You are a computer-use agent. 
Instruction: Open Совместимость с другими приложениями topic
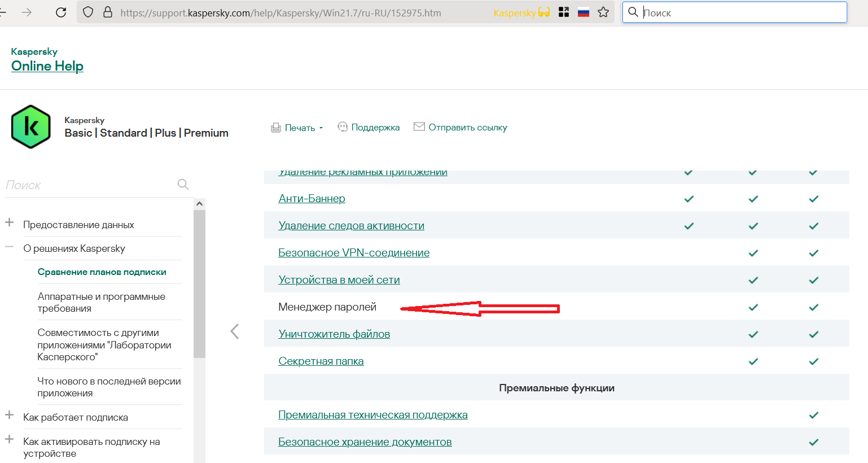[104, 345]
